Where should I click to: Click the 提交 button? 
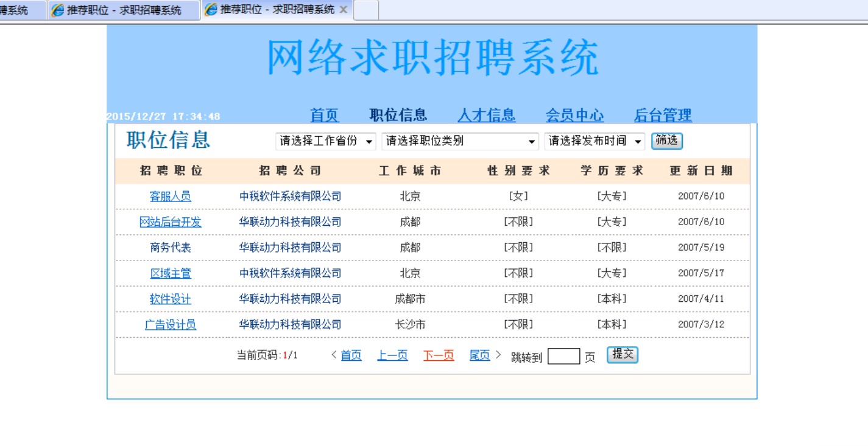tap(623, 355)
